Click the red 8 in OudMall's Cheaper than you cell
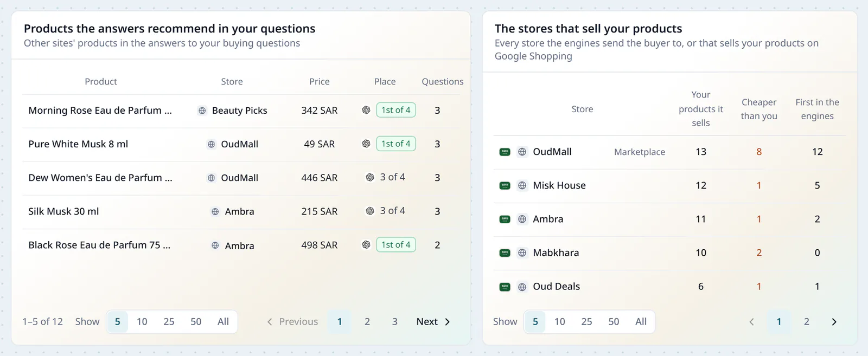 pos(759,152)
